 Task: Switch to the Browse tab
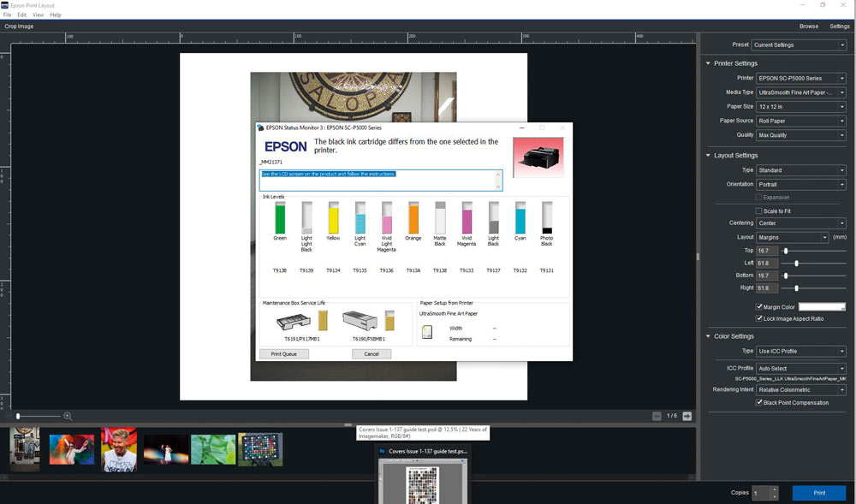pyautogui.click(x=809, y=27)
